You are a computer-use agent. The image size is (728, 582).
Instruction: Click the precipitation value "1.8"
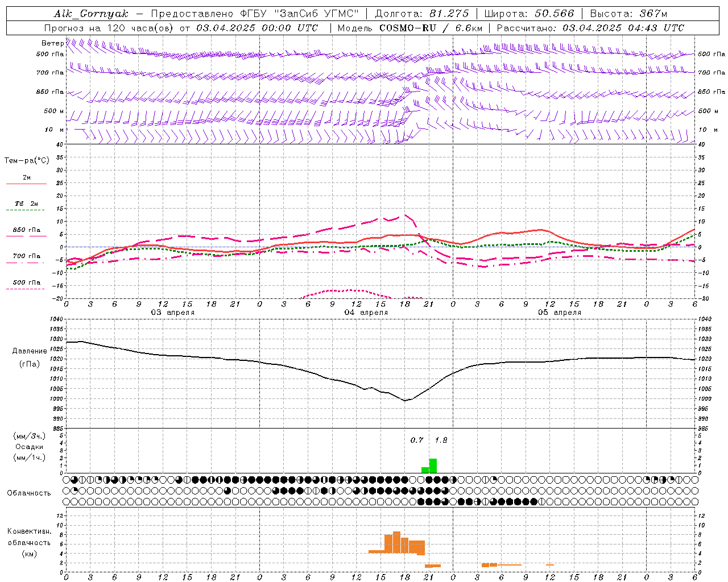441,440
